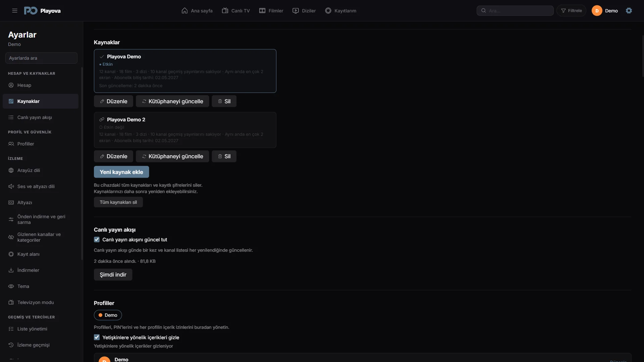The height and width of the screenshot is (362, 644).
Task: Open Tema settings
Action: [41, 286]
